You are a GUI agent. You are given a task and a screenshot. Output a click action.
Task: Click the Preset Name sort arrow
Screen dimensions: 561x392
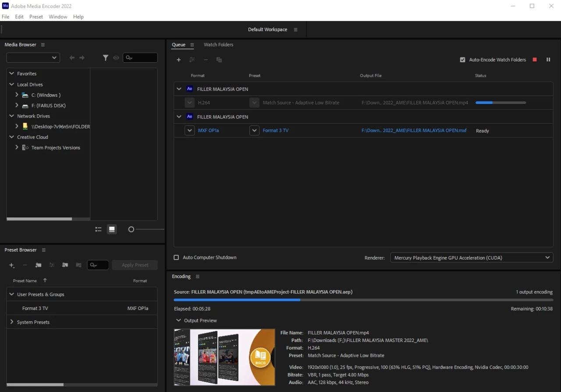[45, 280]
